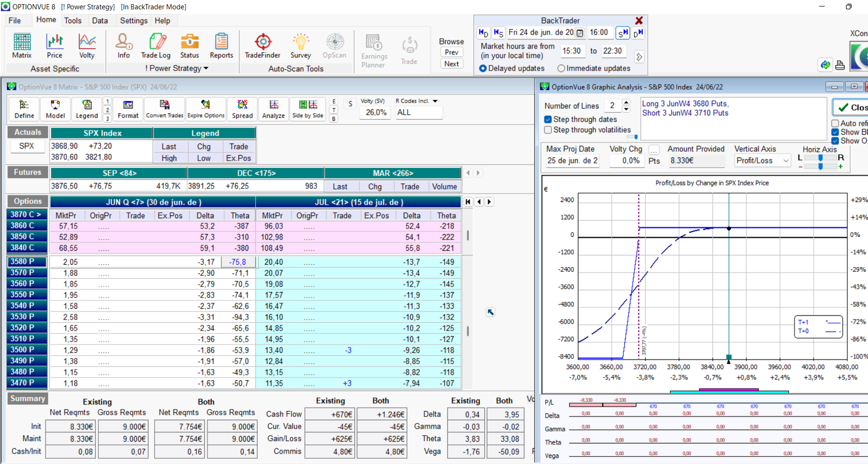Viewport: 868px width, 464px height.
Task: Show next futures months arrow
Action: 478,173
